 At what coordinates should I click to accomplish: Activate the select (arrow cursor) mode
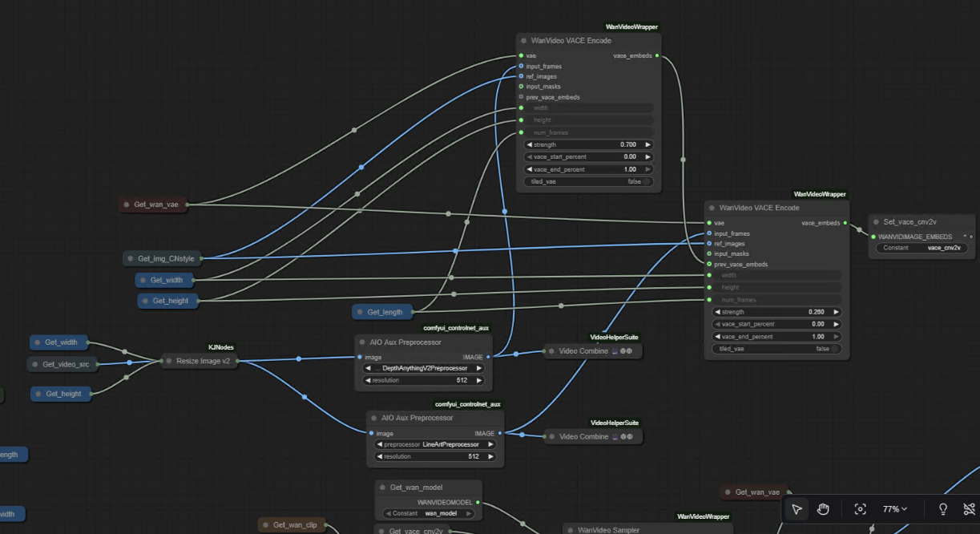pyautogui.click(x=797, y=509)
